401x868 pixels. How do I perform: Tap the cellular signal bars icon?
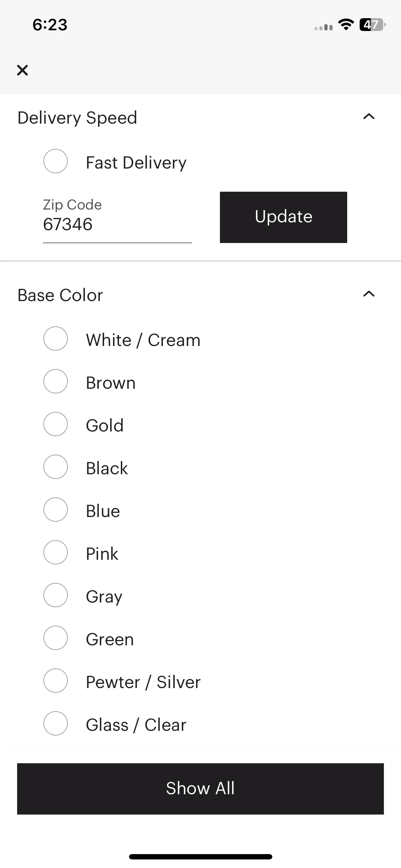(323, 27)
